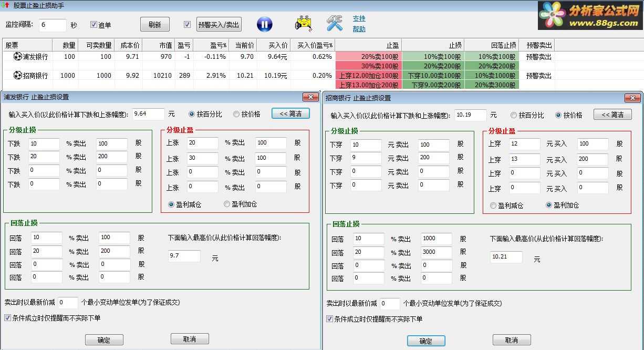644x350 pixels.
Task: Click 预警卖出 in the 浦发银行 row
Action: tap(539, 57)
